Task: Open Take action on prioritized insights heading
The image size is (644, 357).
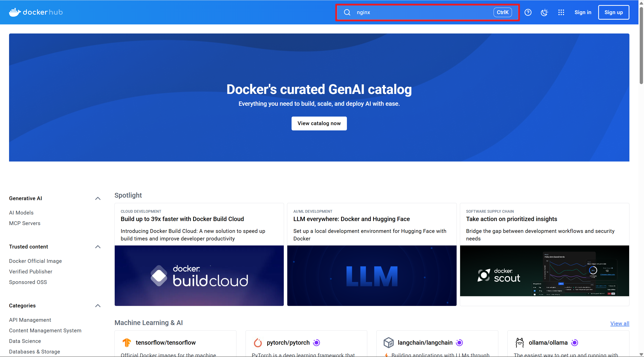Action: 511,219
